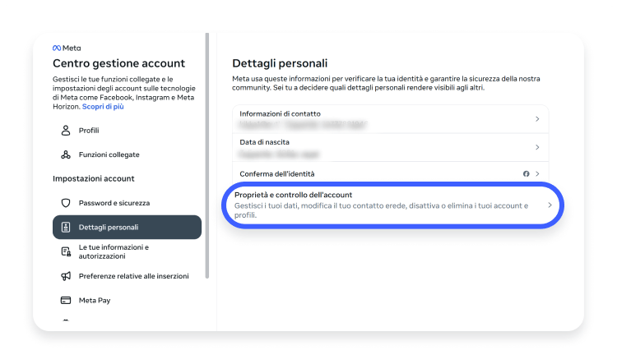This screenshot has height=364, width=617.
Task: Click the Meta logo
Action: (67, 48)
